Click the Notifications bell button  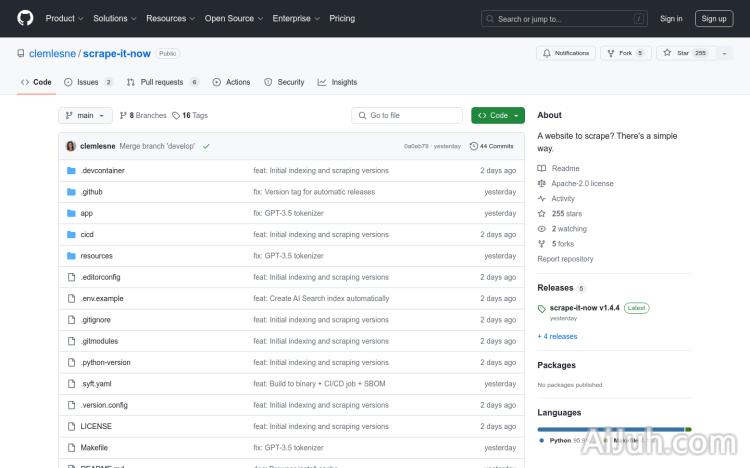tap(565, 53)
